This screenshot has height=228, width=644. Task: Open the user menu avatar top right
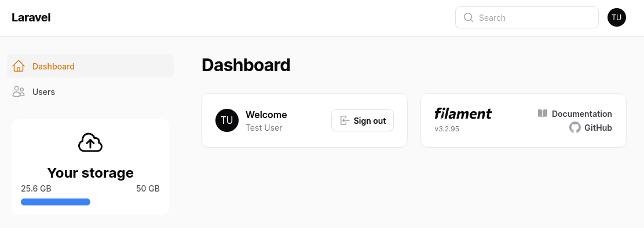616,17
